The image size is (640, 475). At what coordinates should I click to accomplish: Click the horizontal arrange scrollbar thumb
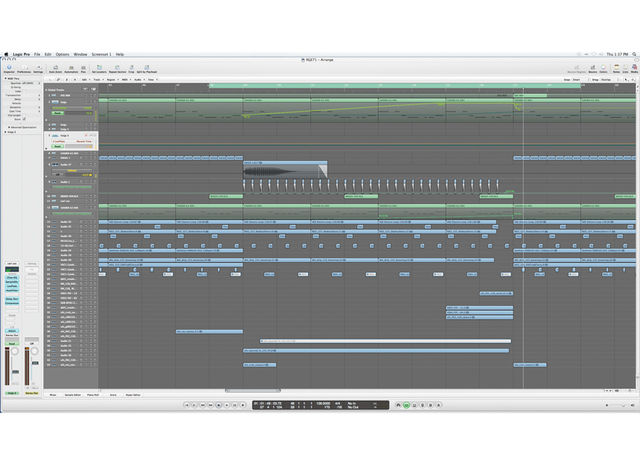253,391
